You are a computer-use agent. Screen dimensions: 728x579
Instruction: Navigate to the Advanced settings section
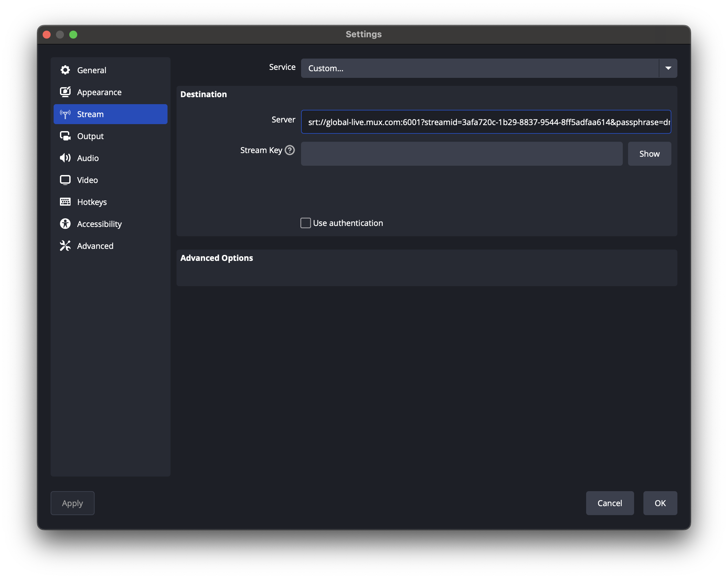[x=95, y=246]
